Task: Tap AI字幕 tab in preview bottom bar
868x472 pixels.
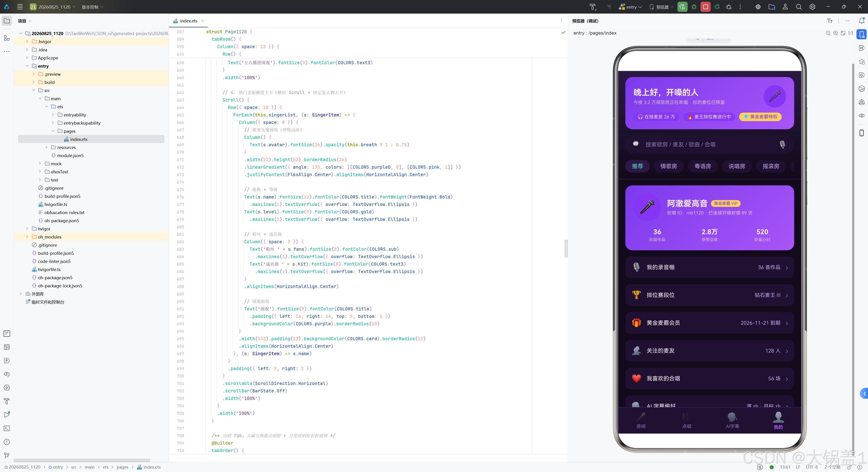Action: click(x=732, y=420)
